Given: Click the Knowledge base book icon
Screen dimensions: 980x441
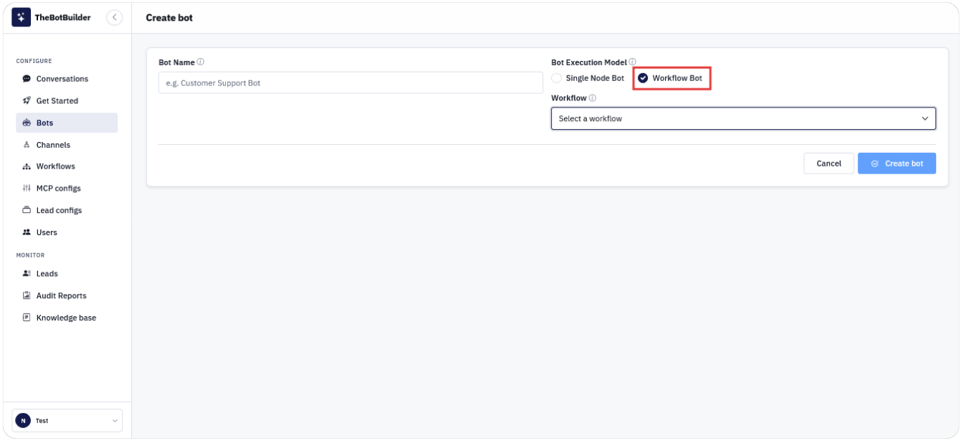Looking at the screenshot, I should click(x=27, y=318).
